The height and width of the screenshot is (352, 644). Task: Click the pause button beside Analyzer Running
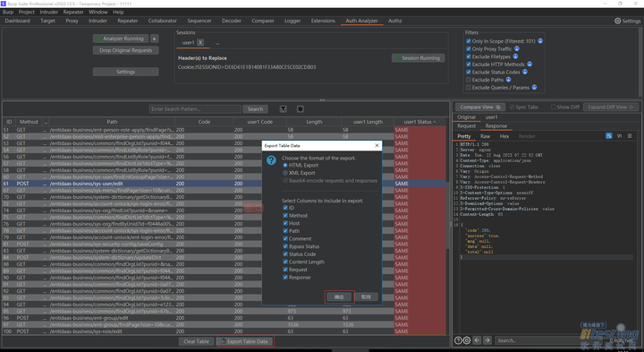tap(155, 39)
